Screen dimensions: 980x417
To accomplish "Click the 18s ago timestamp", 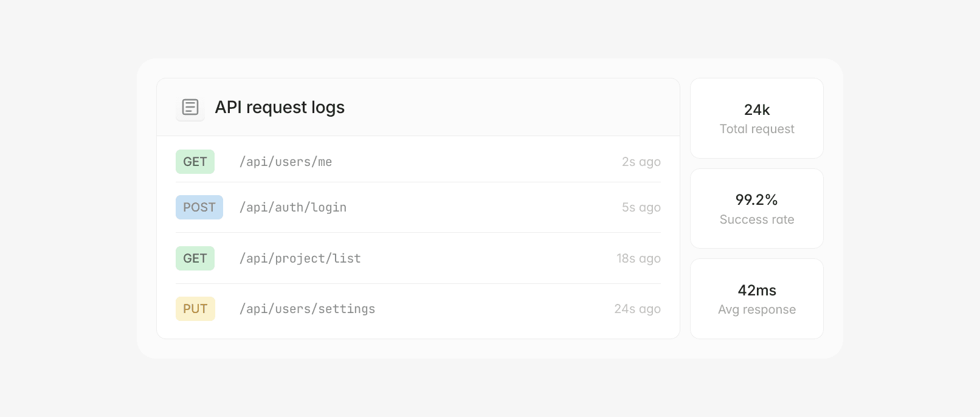I will [638, 258].
